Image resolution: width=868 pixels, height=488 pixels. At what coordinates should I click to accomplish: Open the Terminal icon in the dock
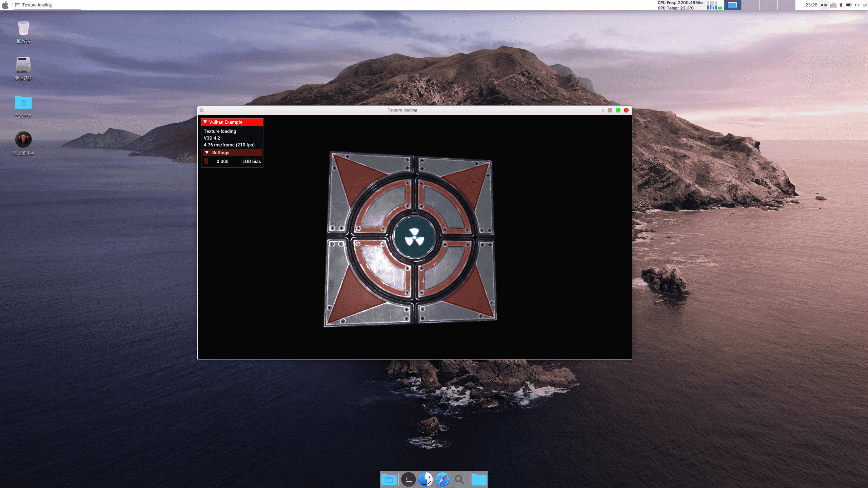[408, 480]
